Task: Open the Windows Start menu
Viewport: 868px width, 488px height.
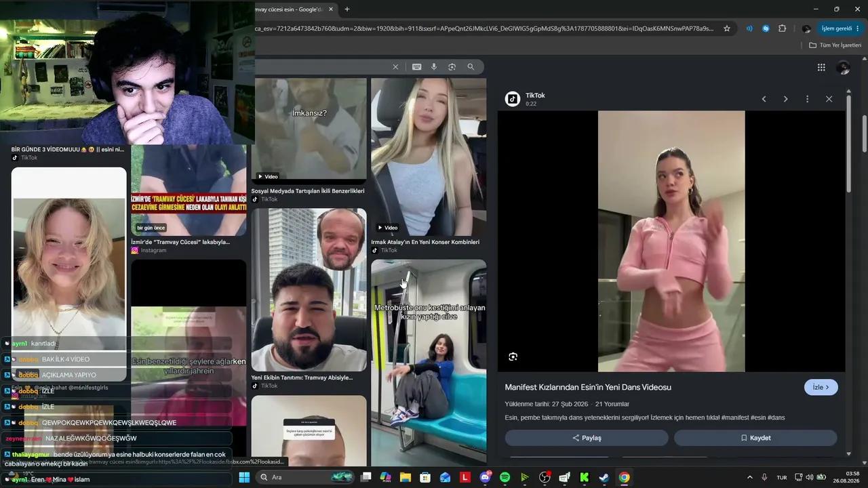Action: (x=244, y=477)
